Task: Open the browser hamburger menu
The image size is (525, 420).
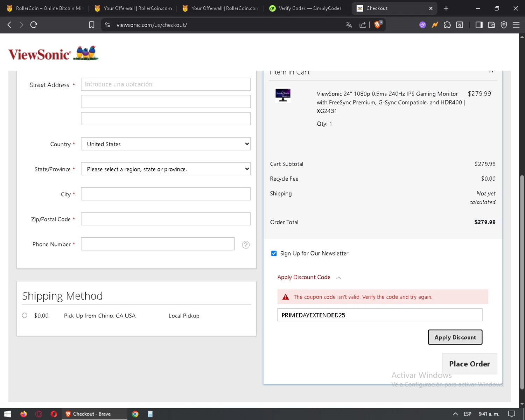Action: [x=516, y=25]
